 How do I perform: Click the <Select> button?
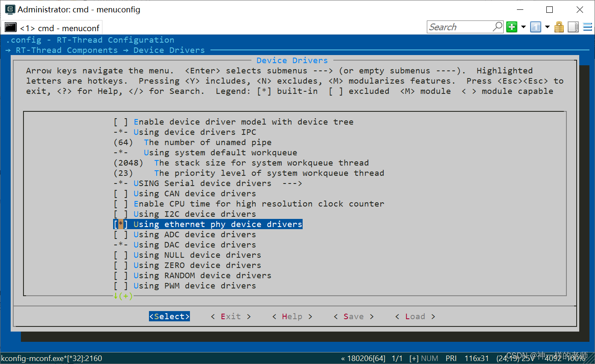tap(169, 316)
